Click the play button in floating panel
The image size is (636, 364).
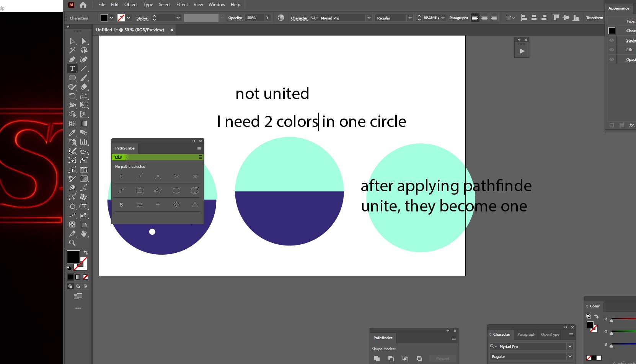click(x=522, y=51)
